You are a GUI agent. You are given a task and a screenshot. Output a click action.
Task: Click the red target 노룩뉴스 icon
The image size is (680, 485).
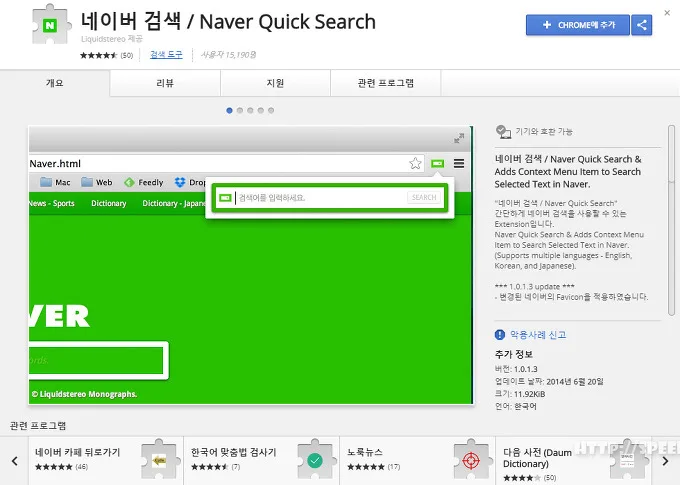pyautogui.click(x=470, y=460)
